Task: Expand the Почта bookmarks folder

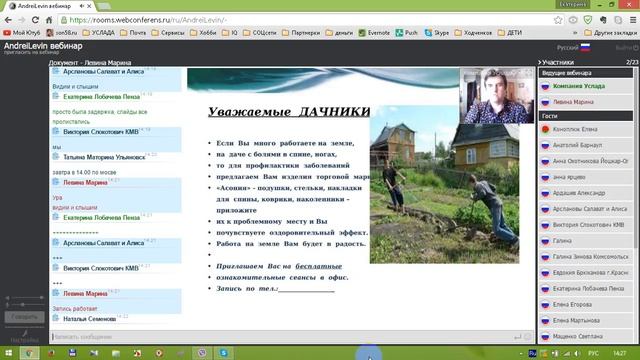Action: (133, 33)
